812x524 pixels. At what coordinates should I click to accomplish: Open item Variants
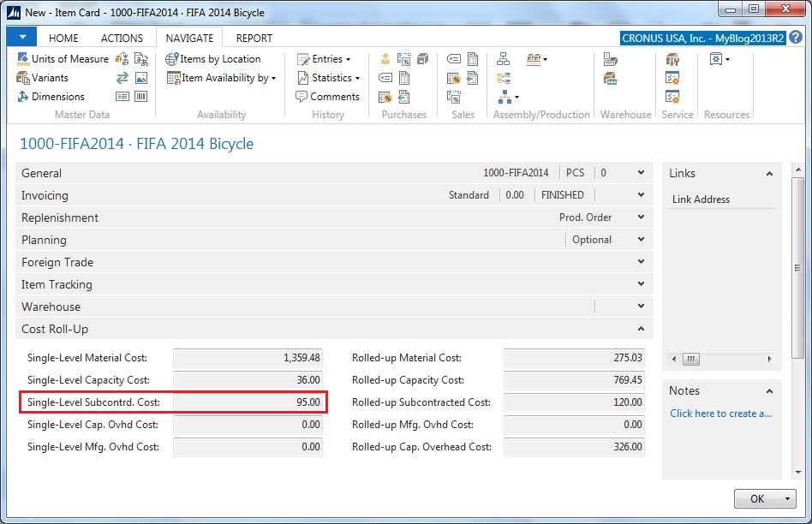coord(43,78)
